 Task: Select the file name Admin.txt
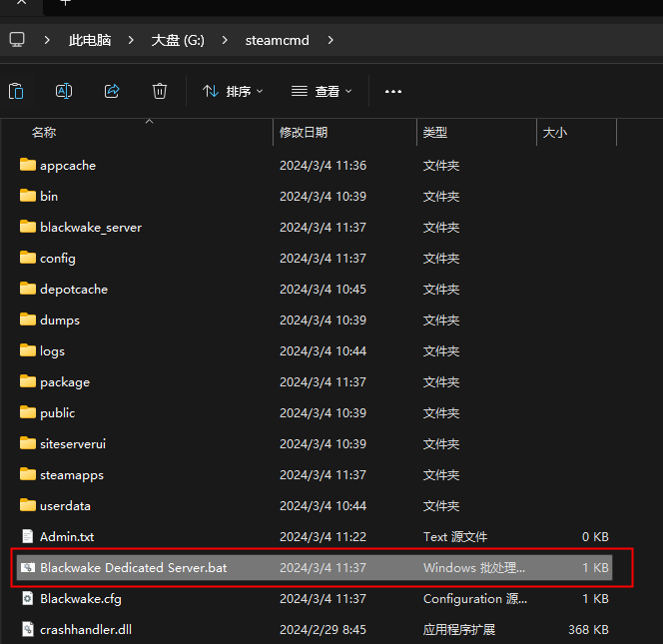tap(67, 536)
